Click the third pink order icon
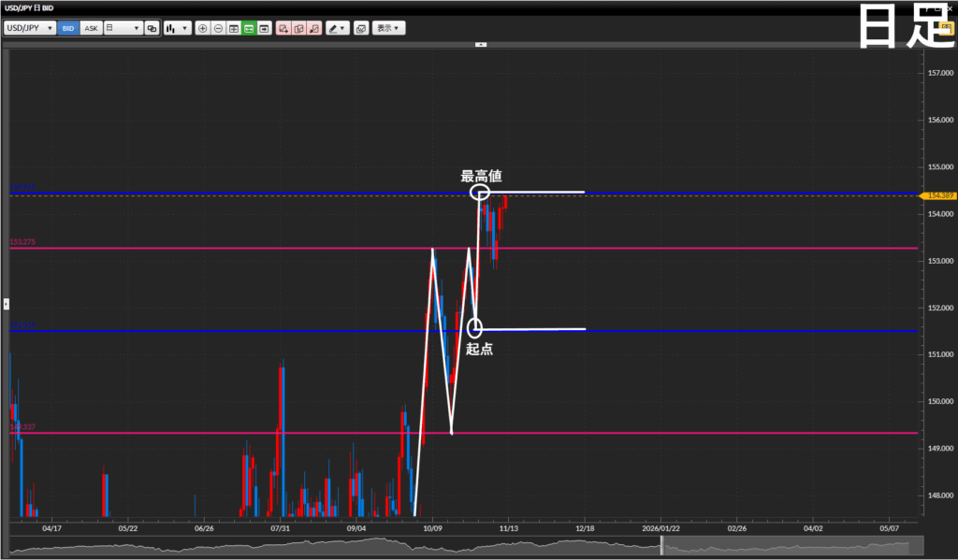 pyautogui.click(x=314, y=29)
